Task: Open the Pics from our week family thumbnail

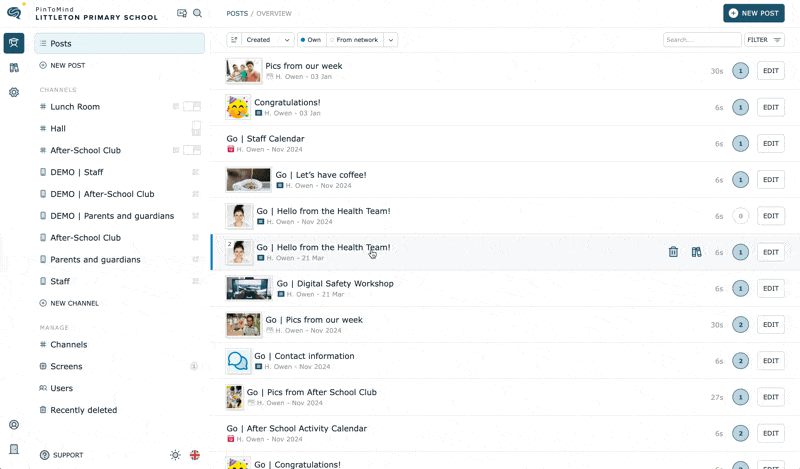Action: point(243,71)
